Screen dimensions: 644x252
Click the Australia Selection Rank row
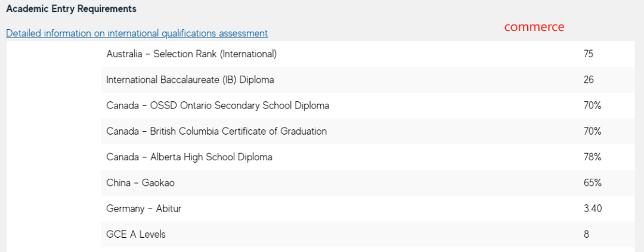367,54
